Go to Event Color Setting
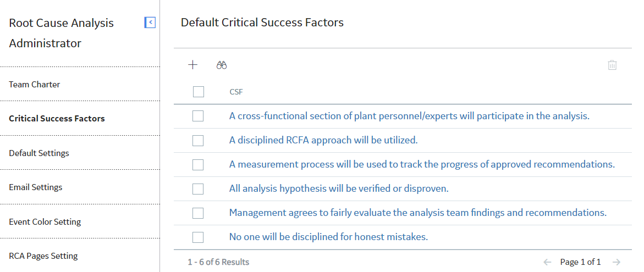Viewport: 644px width, 272px height. point(45,221)
